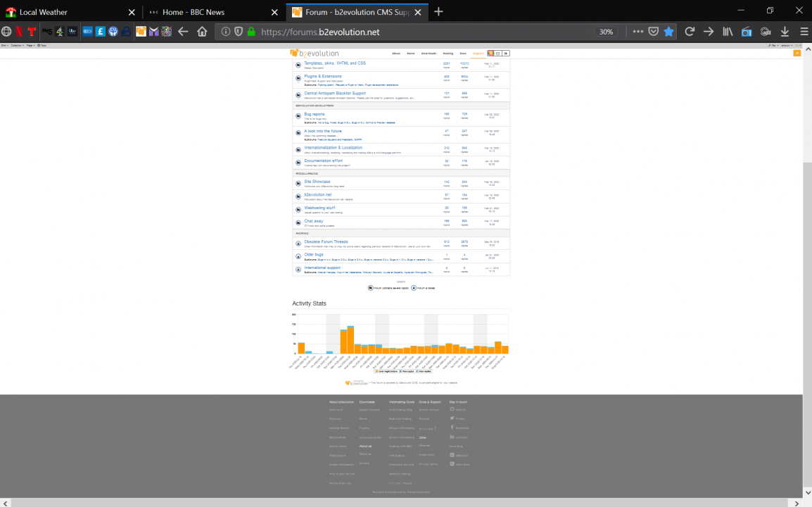812x507 pixels.
Task: Show site information icon in the address bar
Action: coord(226,32)
